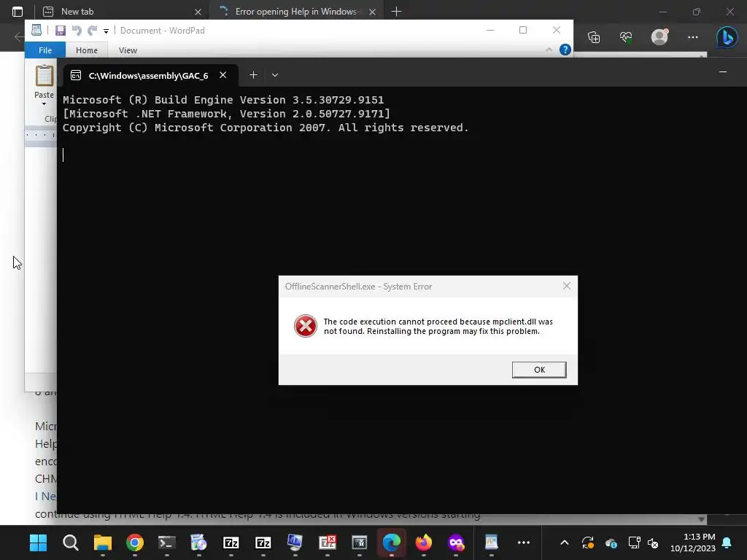Screen dimensions: 747x560
Task: Open clock showing 1:13 PM 10/12/2023
Action: point(693,542)
